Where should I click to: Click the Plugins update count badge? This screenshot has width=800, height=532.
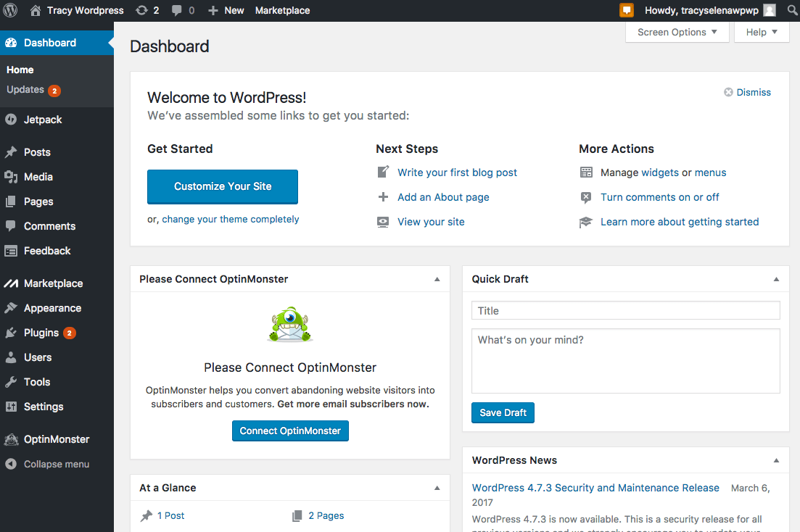[x=70, y=333]
